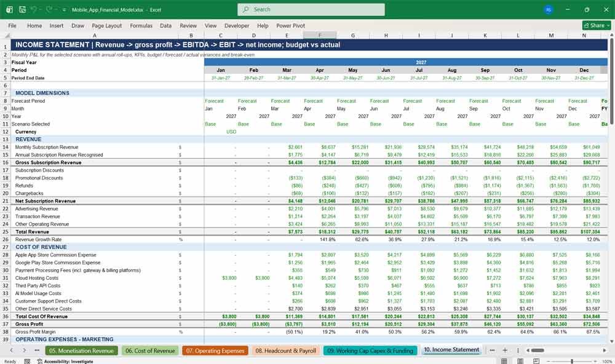The image size is (615, 364).
Task: Click the vertical scrollbar thumb
Action: point(611,81)
